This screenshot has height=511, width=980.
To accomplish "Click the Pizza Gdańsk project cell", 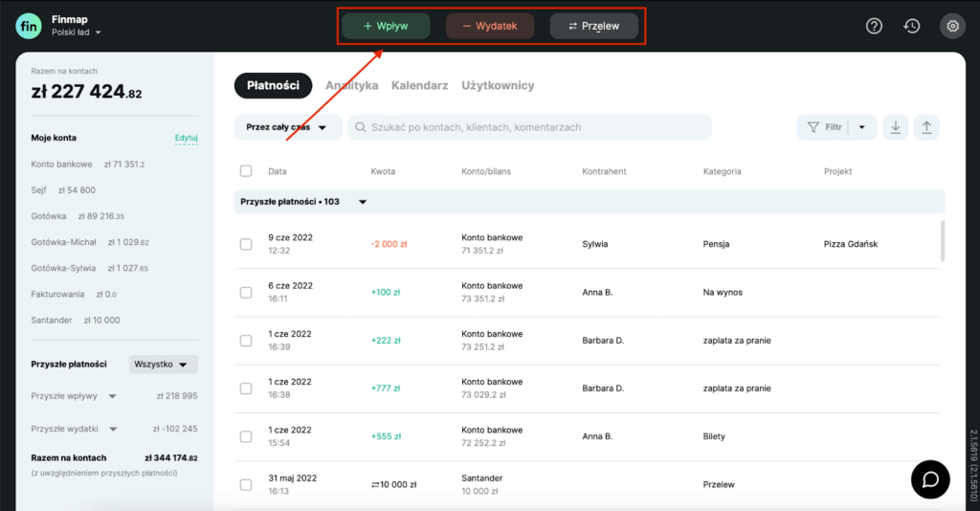I will (850, 244).
